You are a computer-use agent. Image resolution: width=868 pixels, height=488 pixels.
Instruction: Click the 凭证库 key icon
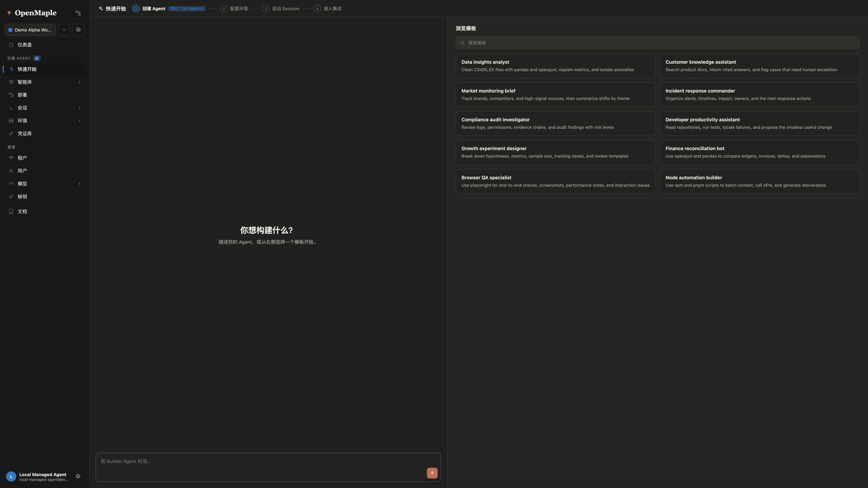[11, 134]
